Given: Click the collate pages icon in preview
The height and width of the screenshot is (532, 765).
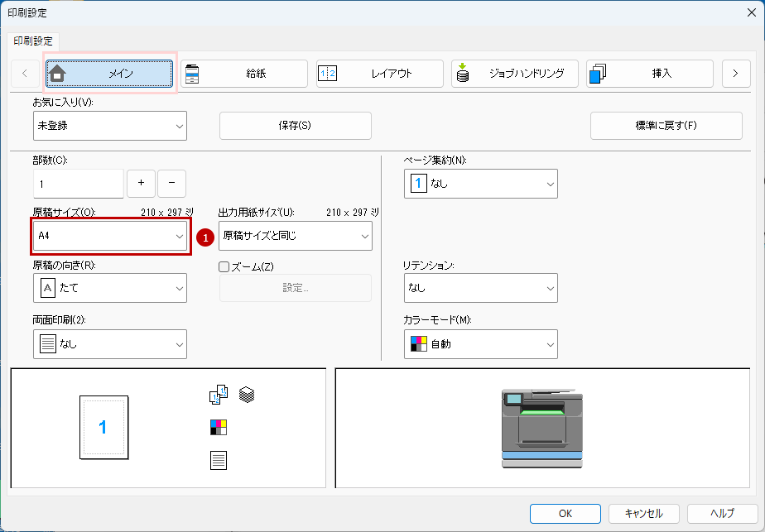Looking at the screenshot, I should point(218,395).
